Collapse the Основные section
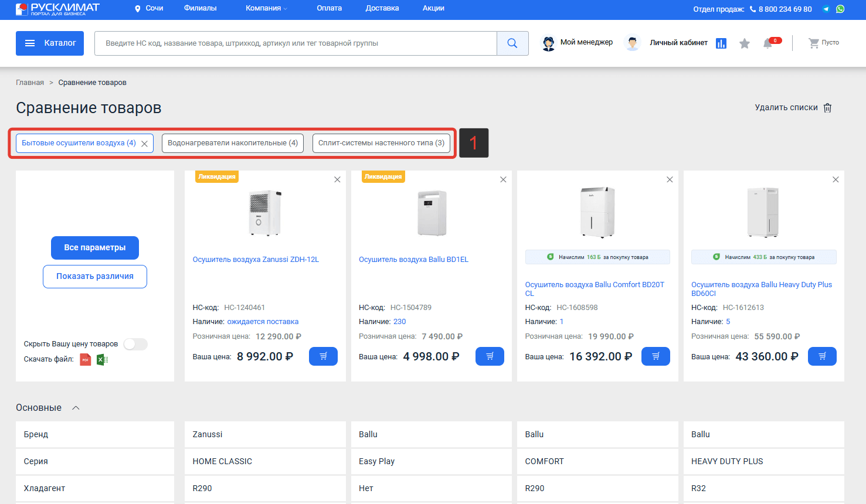866x504 pixels. 76,408
